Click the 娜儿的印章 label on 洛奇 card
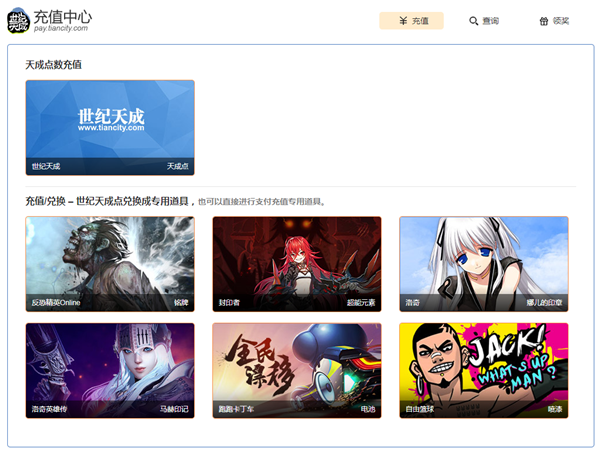Image resolution: width=600 pixels, height=453 pixels. [544, 302]
